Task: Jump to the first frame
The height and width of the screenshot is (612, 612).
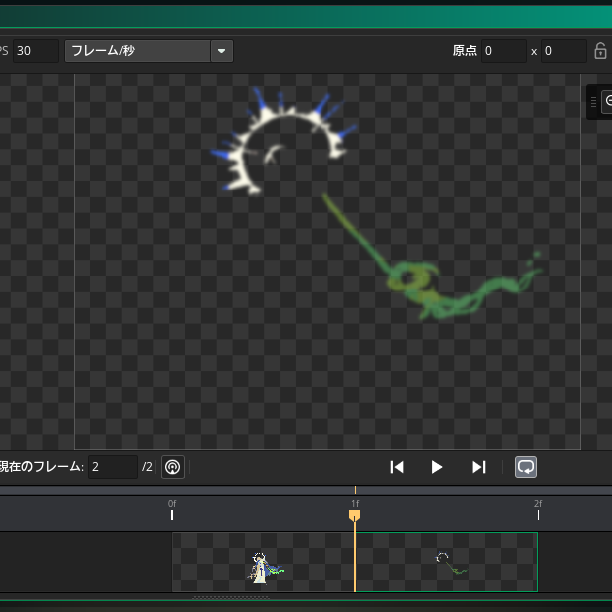Action: click(x=397, y=467)
